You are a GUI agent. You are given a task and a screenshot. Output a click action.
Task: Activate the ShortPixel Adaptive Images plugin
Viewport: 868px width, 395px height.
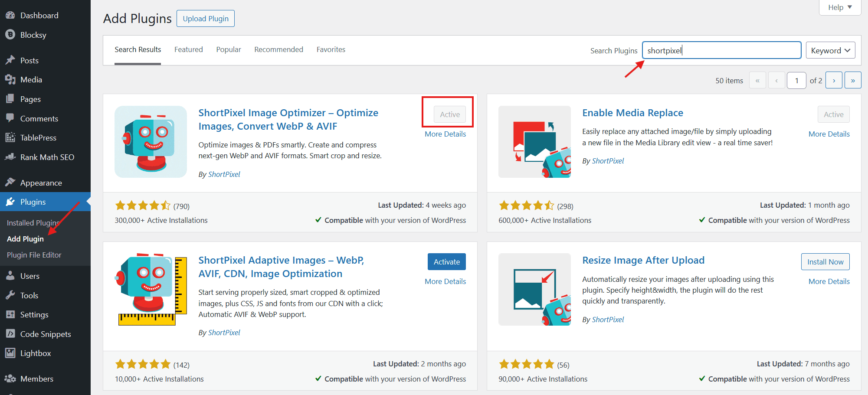click(x=446, y=262)
